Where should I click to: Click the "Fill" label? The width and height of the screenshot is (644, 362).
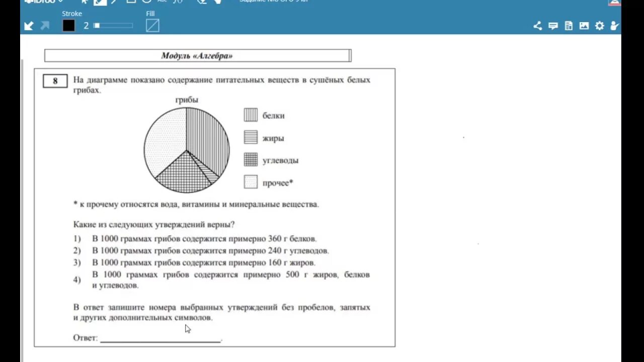(x=150, y=14)
